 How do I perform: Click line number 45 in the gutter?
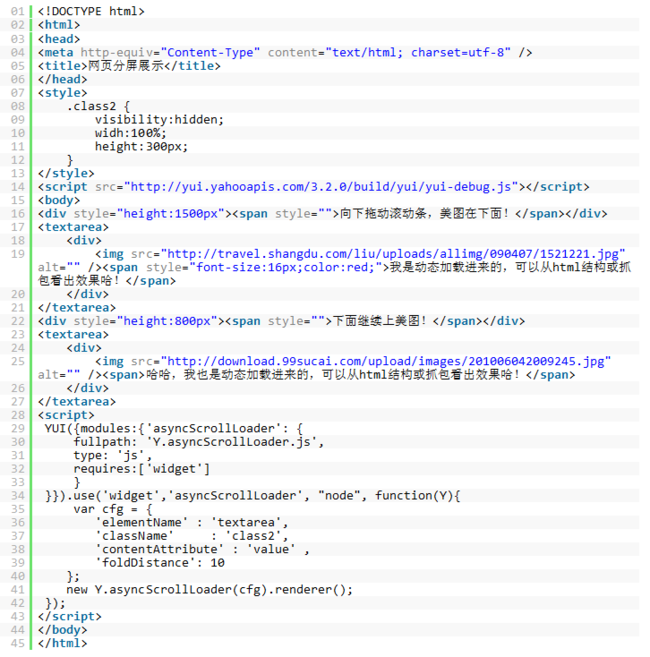point(18,643)
